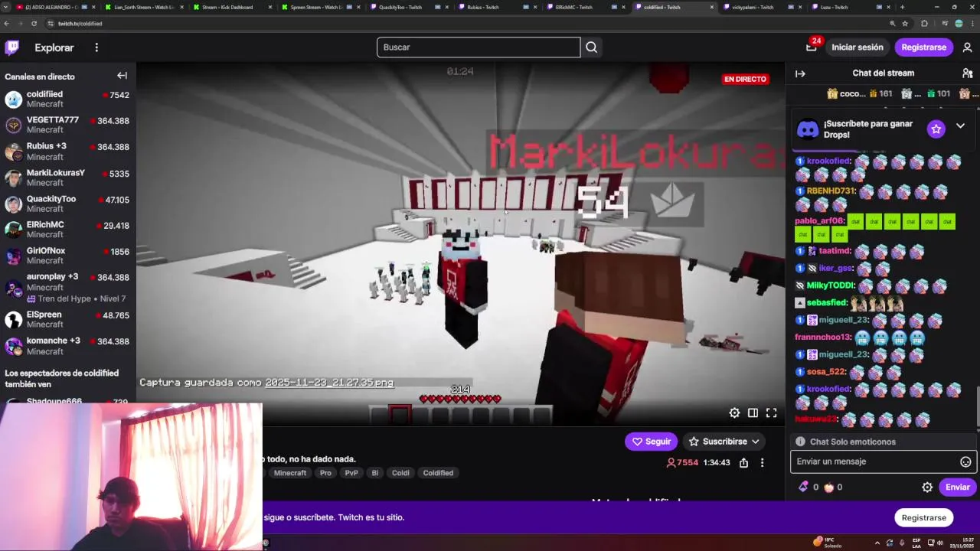Open ElRichMC channel in sidebar
The width and height of the screenshot is (980, 551).
68,230
